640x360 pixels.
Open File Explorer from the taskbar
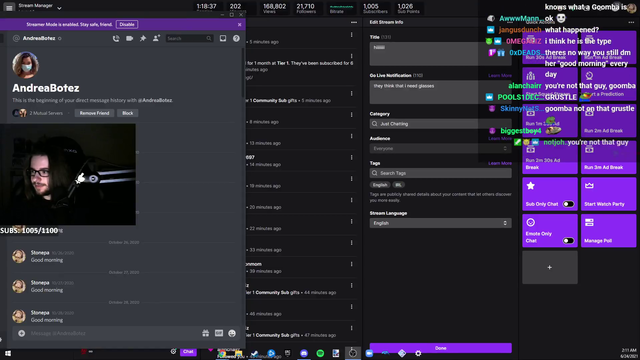238,353
